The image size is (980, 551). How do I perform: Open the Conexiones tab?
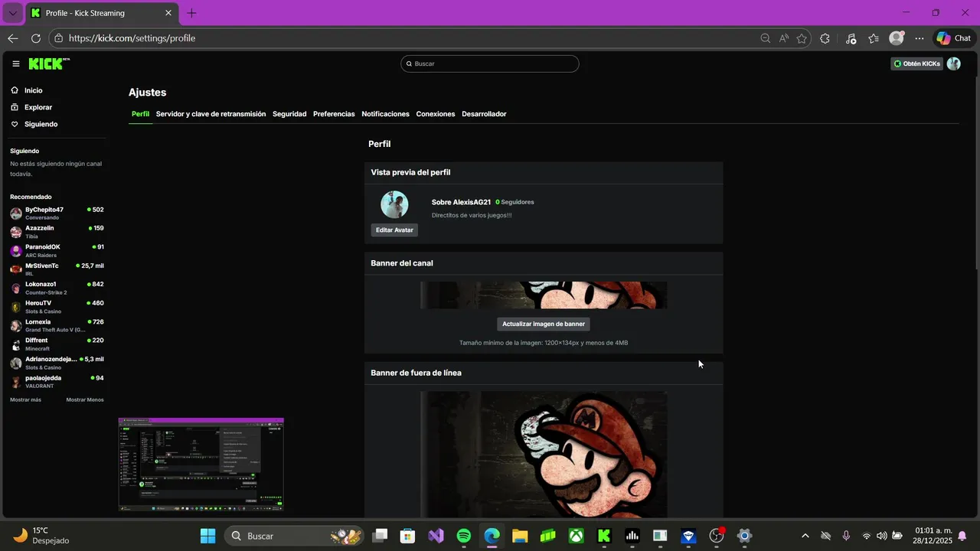coord(436,114)
